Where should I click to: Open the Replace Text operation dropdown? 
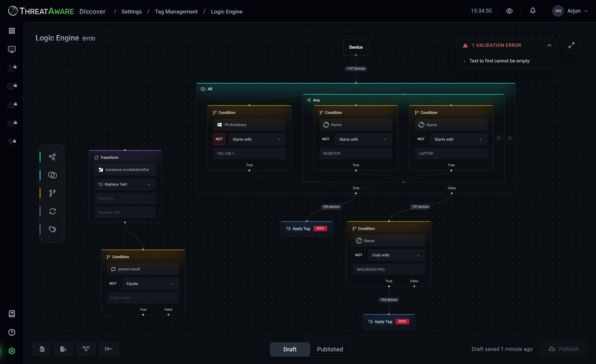click(x=125, y=184)
